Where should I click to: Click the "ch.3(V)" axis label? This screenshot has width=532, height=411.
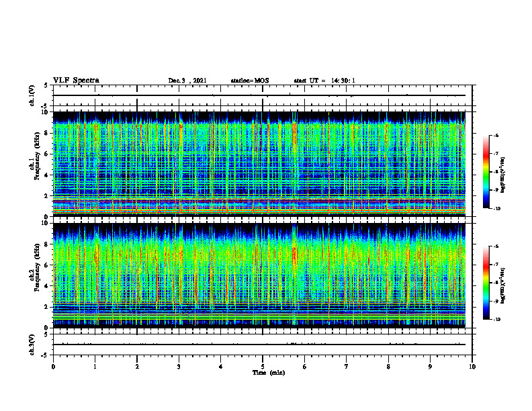tap(32, 345)
